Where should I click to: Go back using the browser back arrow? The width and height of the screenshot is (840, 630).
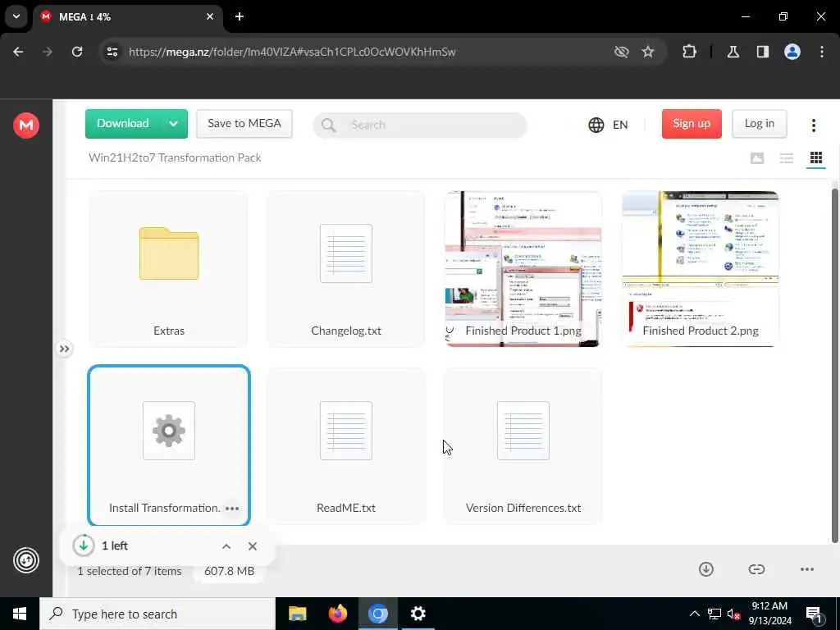tap(18, 52)
